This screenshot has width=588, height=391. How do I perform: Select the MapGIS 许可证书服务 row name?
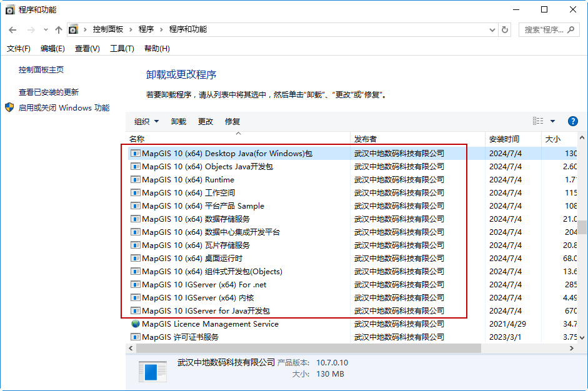(181, 337)
